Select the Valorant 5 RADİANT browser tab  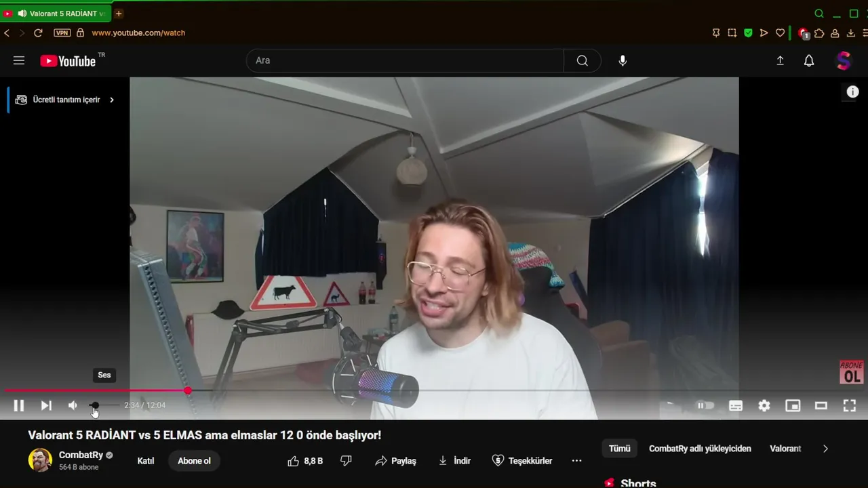pyautogui.click(x=56, y=14)
